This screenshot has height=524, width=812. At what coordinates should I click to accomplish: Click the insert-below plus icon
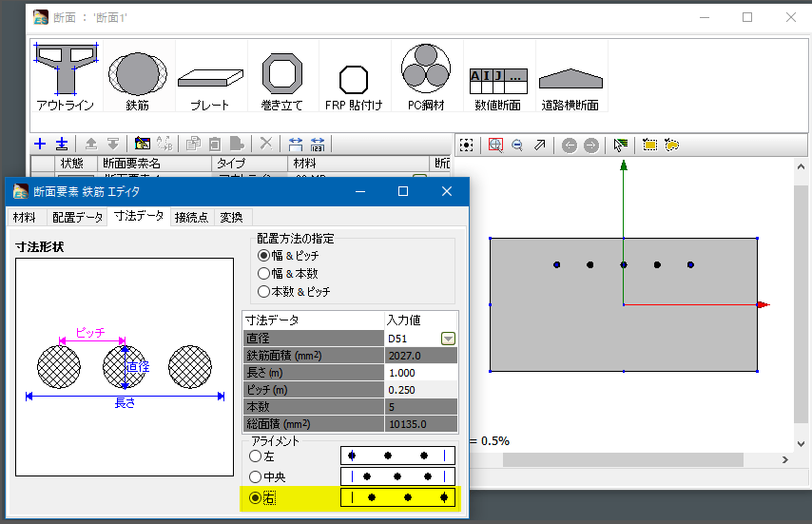point(62,144)
